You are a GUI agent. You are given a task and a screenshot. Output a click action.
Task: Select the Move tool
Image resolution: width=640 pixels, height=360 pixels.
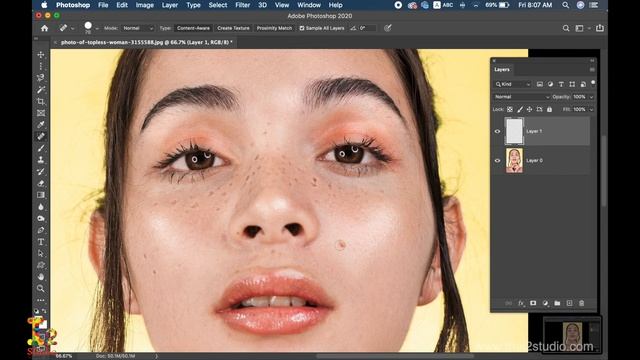click(41, 55)
